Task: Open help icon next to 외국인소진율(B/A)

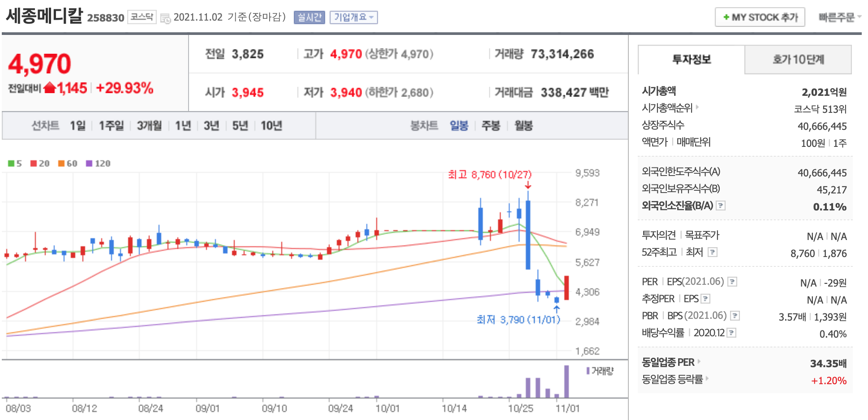Action: (x=721, y=206)
